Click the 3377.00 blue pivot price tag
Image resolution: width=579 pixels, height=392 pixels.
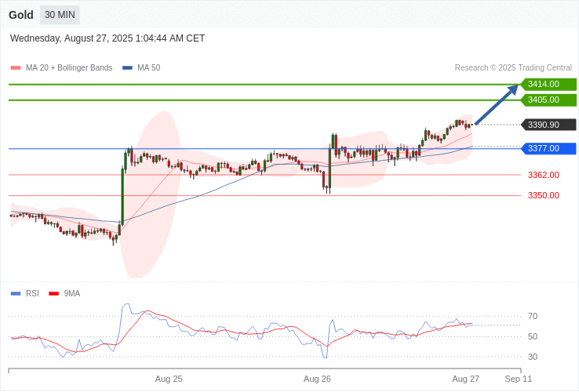click(x=548, y=148)
